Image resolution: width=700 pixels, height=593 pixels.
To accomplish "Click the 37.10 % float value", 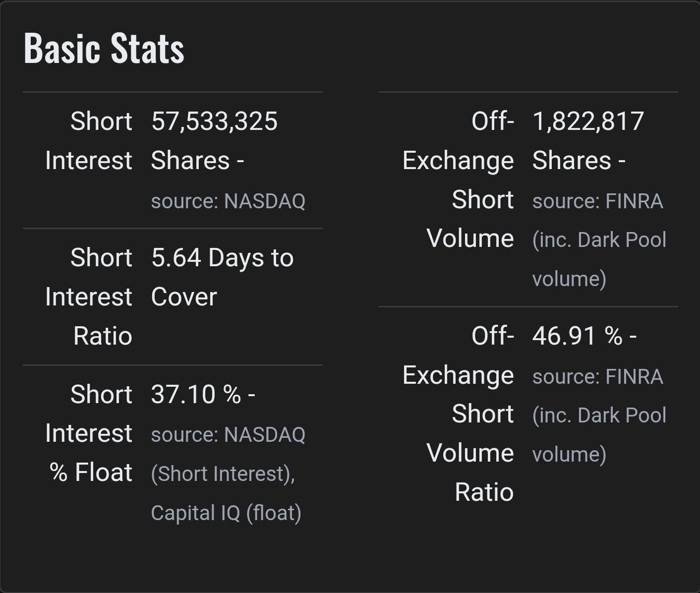I will pyautogui.click(x=203, y=395).
